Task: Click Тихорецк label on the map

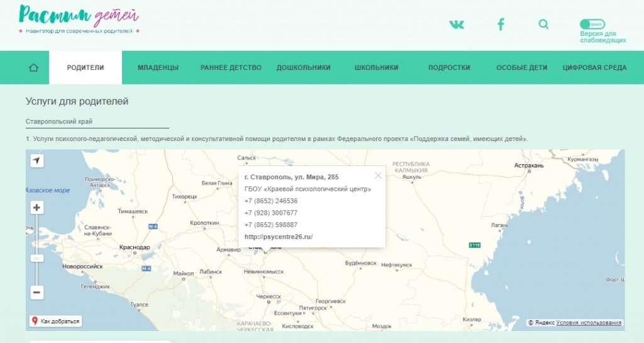Action: tap(184, 196)
